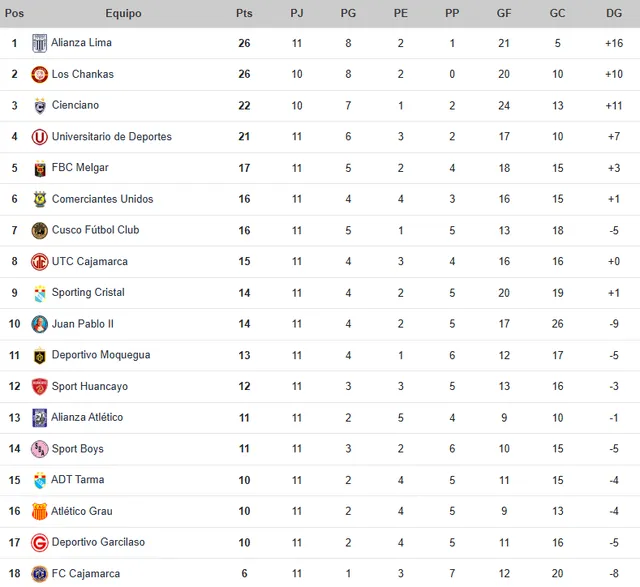Viewport: 640px width, 587px height.
Task: Open the FC Cajamarca team link
Action: pyautogui.click(x=86, y=574)
